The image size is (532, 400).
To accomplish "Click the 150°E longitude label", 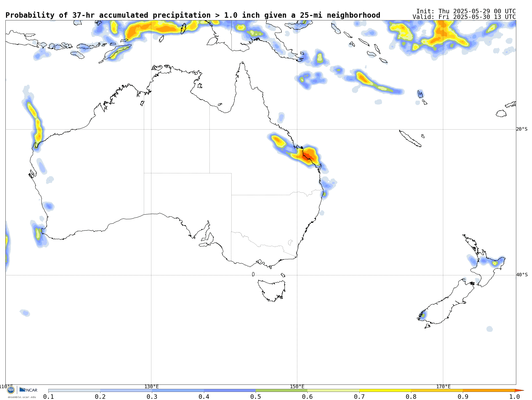I will pos(297,386).
